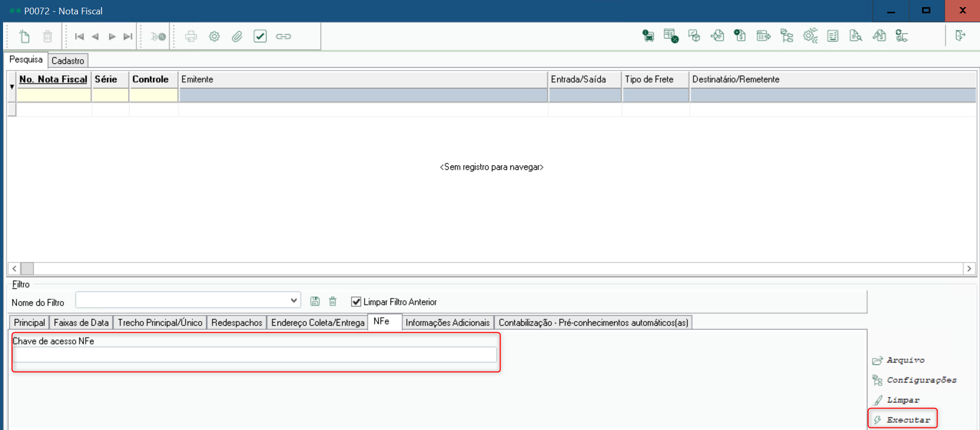Click the No. Nota Fiscal filter cell
Screen dimensions: 980x430
pyautogui.click(x=54, y=95)
